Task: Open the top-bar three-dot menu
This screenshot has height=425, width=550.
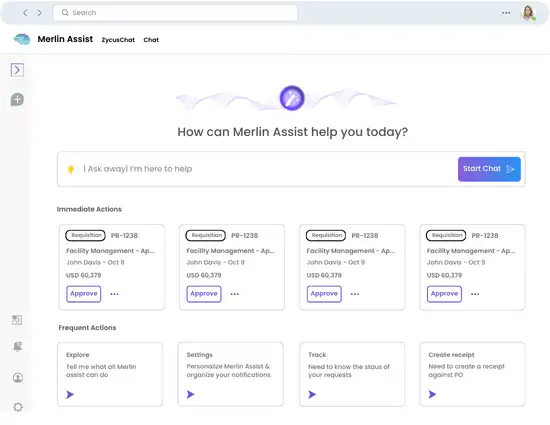Action: click(506, 13)
